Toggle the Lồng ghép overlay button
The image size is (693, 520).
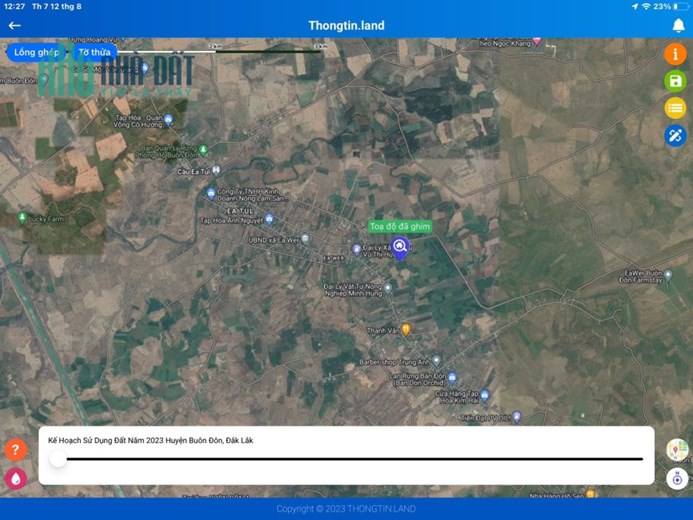pos(36,52)
